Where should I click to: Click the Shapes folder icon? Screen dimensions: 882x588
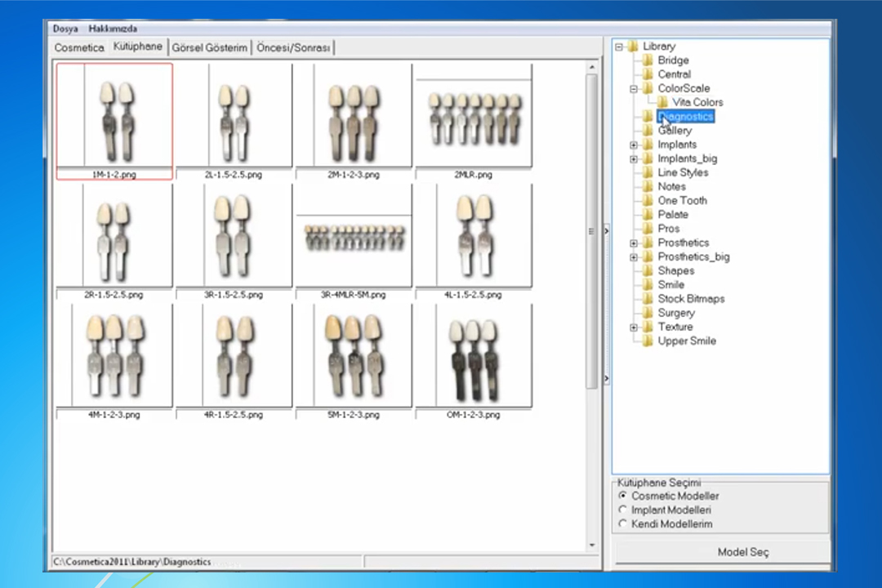648,270
